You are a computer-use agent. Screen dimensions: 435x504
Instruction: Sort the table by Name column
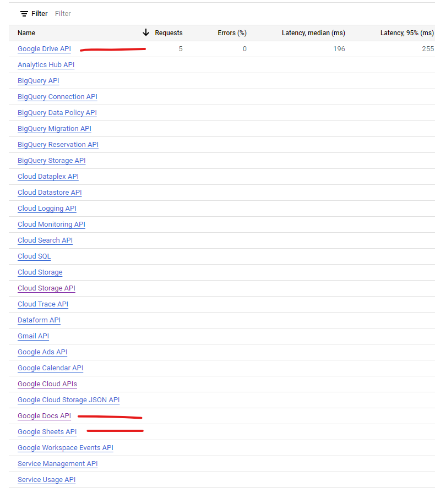[x=26, y=33]
